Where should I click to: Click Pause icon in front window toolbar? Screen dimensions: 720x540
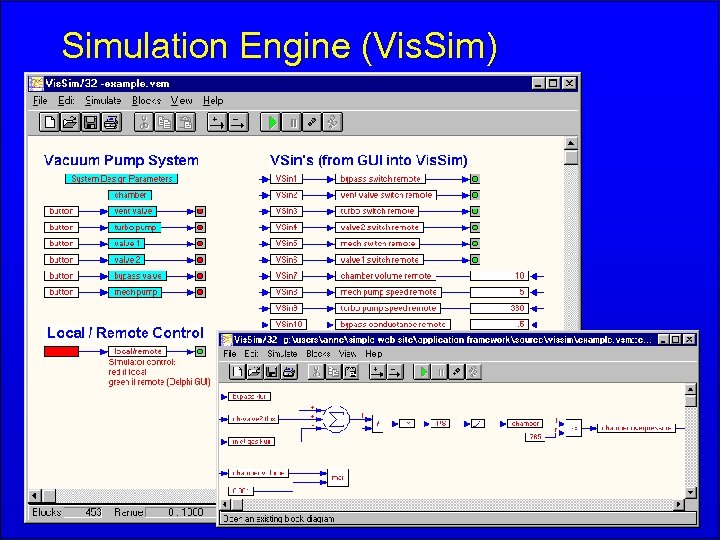click(439, 371)
